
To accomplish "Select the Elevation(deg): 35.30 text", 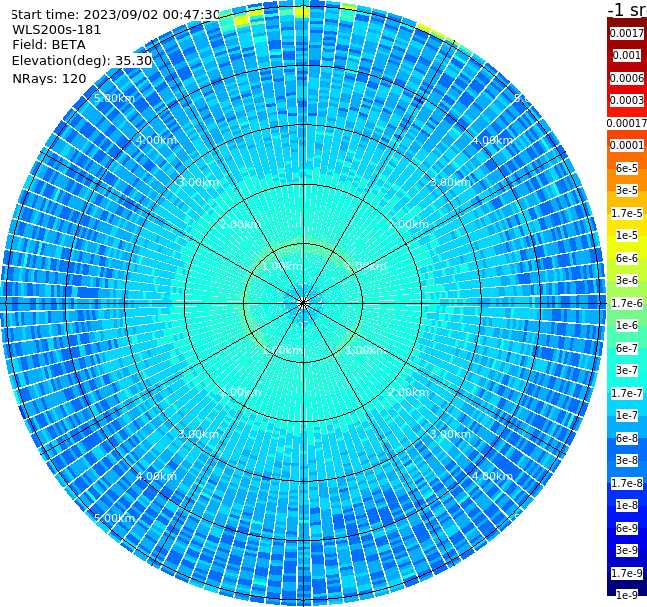I will pyautogui.click(x=82, y=61).
